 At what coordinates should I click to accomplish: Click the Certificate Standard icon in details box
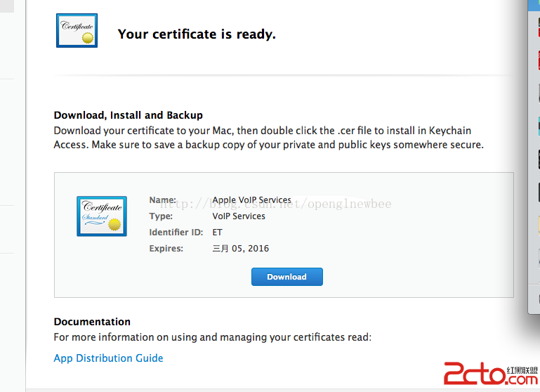tap(102, 216)
